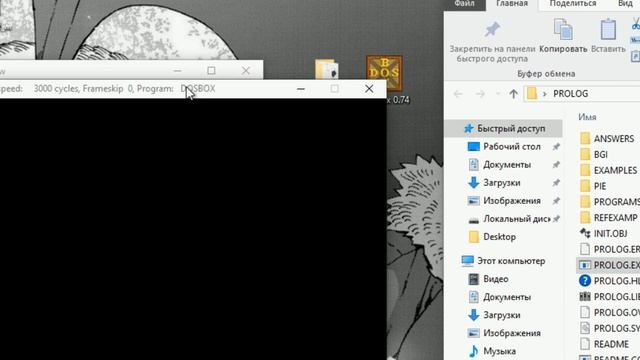Click inside the black DOSBox console area
The width and height of the screenshot is (640, 360).
pos(193,229)
